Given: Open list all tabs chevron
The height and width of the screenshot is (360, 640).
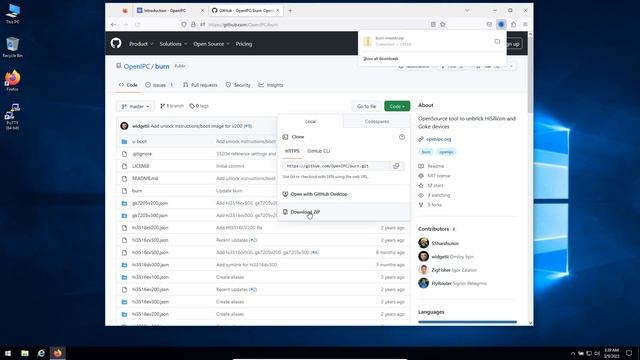Looking at the screenshot, I should [467, 11].
